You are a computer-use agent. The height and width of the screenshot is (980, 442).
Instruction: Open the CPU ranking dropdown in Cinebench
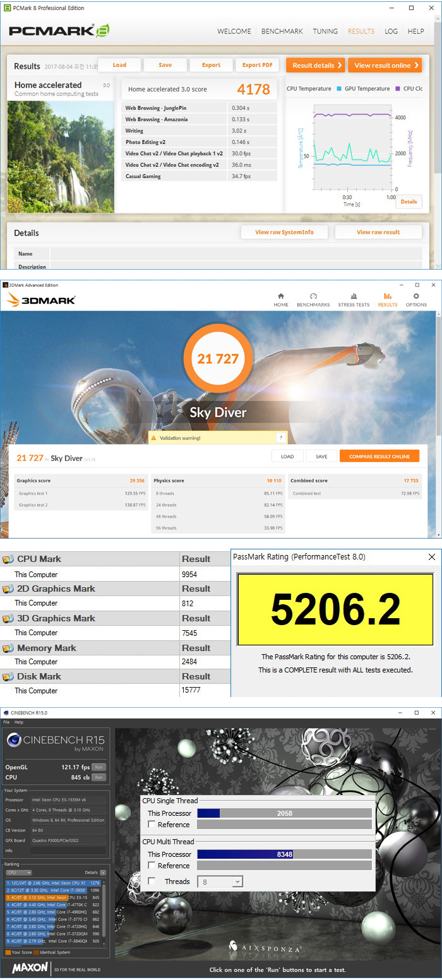coord(18,873)
